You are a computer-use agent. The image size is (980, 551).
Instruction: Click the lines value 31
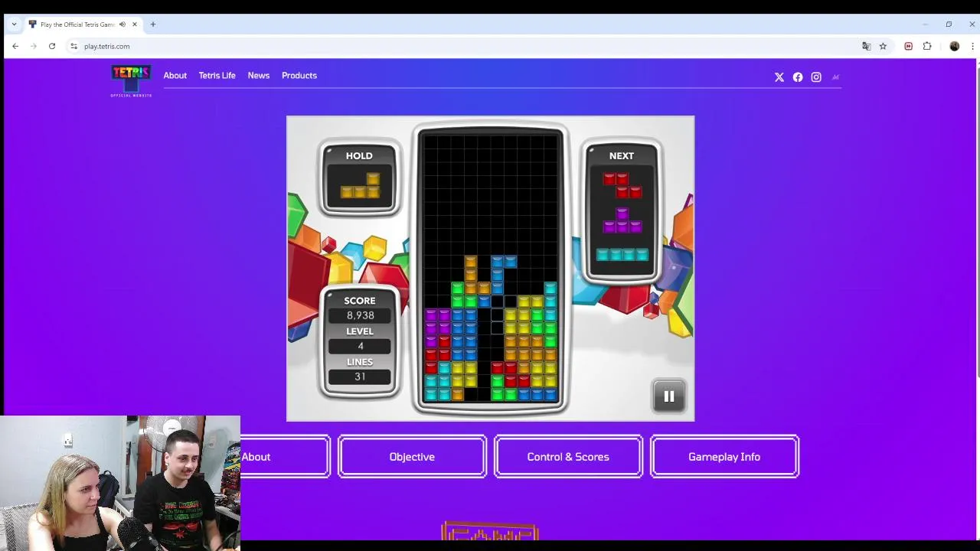click(x=360, y=377)
